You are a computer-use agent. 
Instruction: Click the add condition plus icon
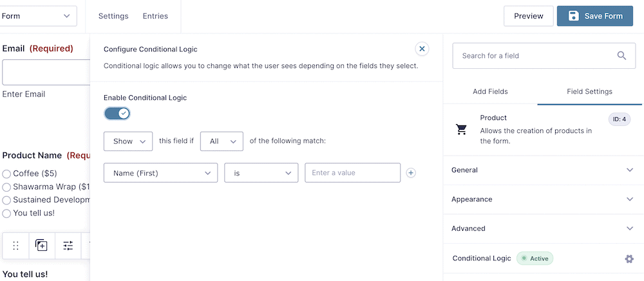(x=412, y=173)
